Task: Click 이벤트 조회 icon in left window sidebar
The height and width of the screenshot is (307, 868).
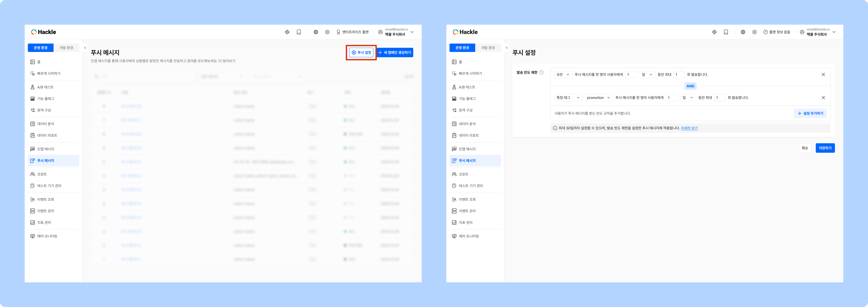Action: click(x=33, y=200)
